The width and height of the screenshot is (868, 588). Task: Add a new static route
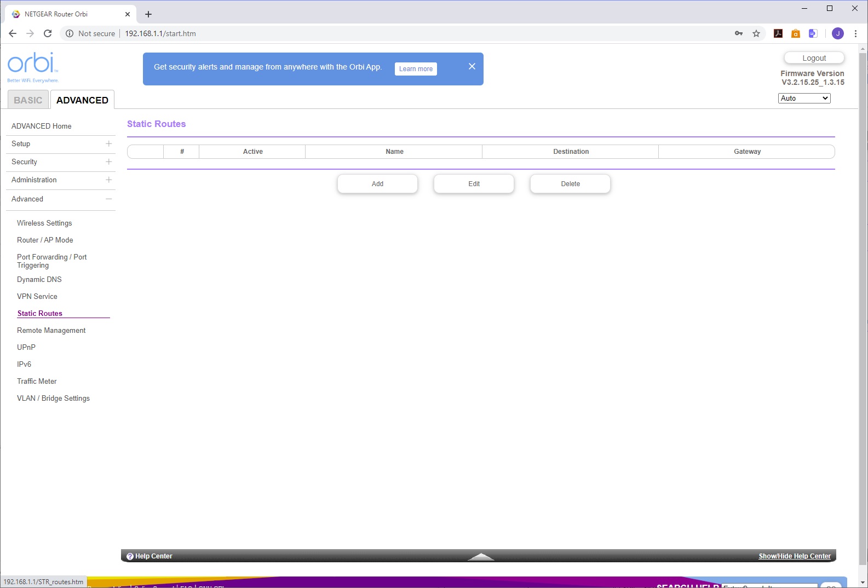coord(377,184)
